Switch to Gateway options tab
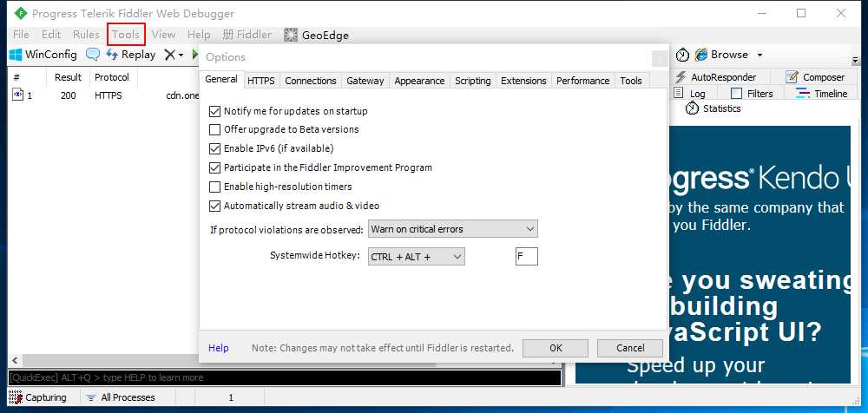 [x=365, y=81]
